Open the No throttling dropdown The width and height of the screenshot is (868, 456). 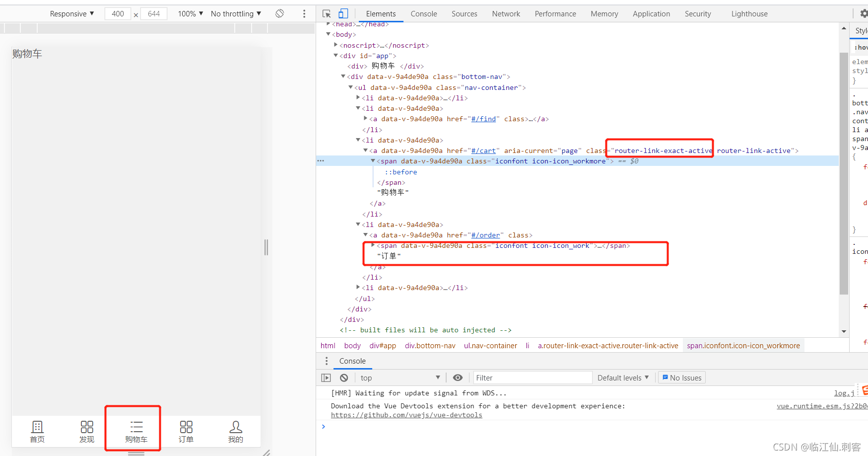tap(236, 14)
